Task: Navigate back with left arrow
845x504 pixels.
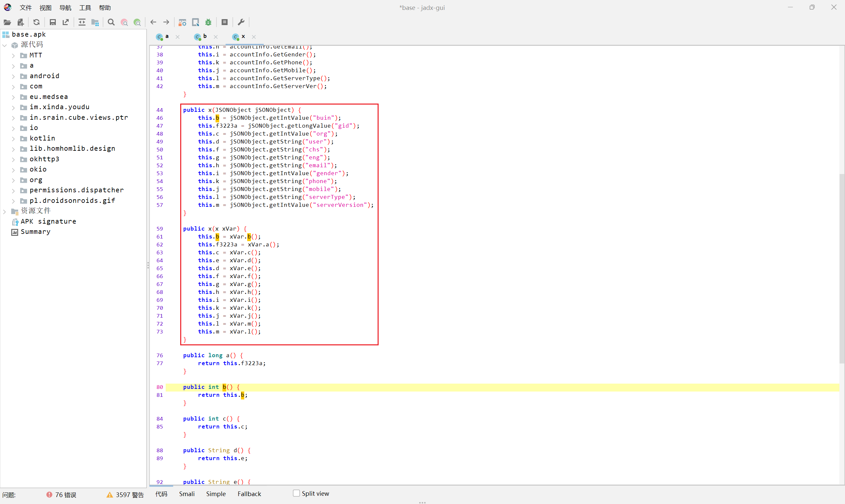Action: (153, 22)
